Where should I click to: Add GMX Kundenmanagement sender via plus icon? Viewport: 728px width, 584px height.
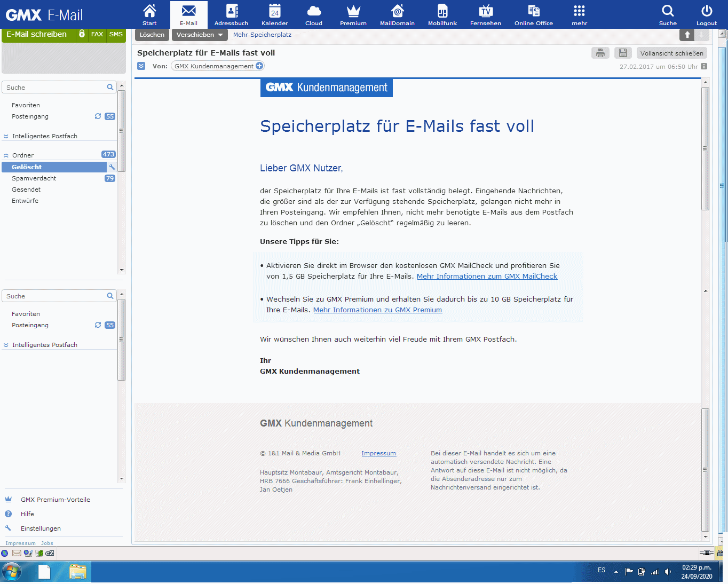259,66
